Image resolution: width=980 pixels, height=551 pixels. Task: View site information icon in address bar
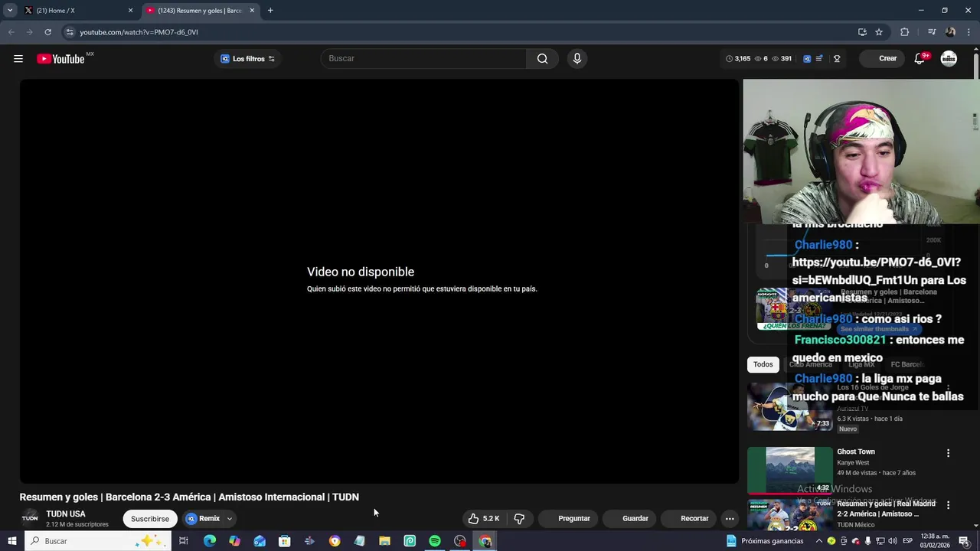click(x=70, y=32)
